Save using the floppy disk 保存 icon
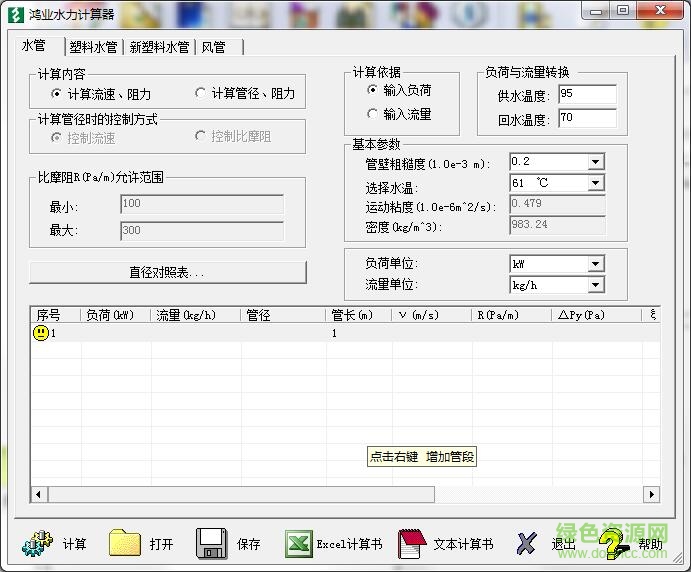 click(x=211, y=543)
